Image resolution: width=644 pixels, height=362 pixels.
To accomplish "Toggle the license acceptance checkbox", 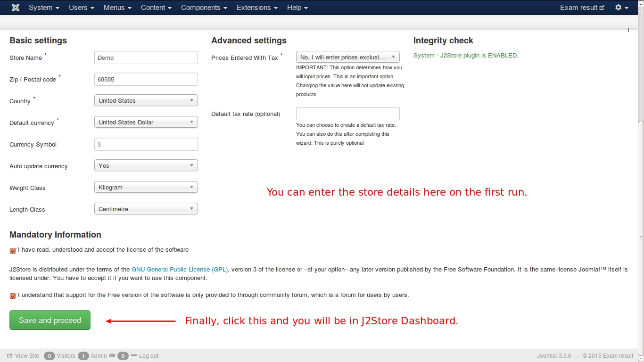I will coord(13,250).
